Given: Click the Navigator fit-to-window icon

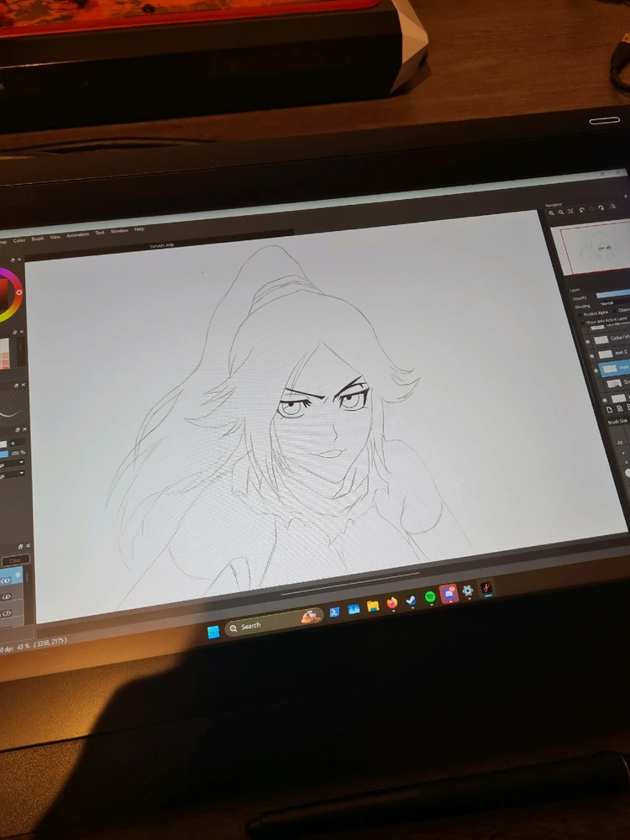Looking at the screenshot, I should [x=570, y=211].
